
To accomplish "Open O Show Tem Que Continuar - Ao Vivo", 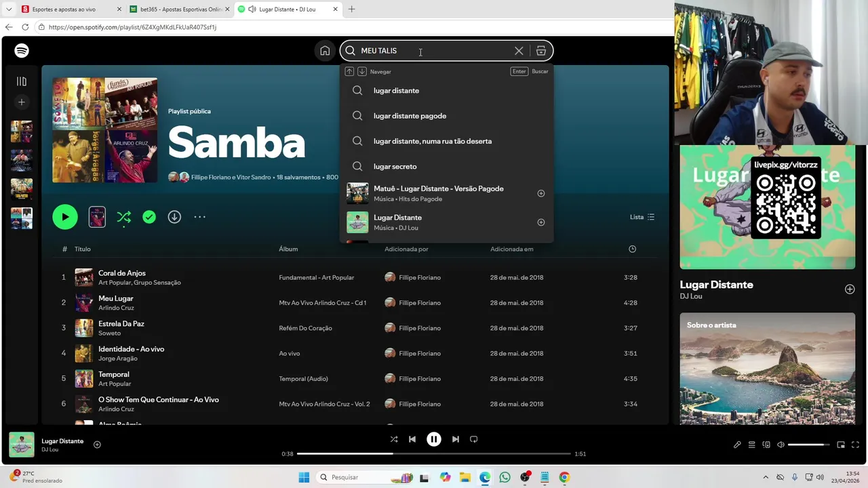I will (159, 400).
